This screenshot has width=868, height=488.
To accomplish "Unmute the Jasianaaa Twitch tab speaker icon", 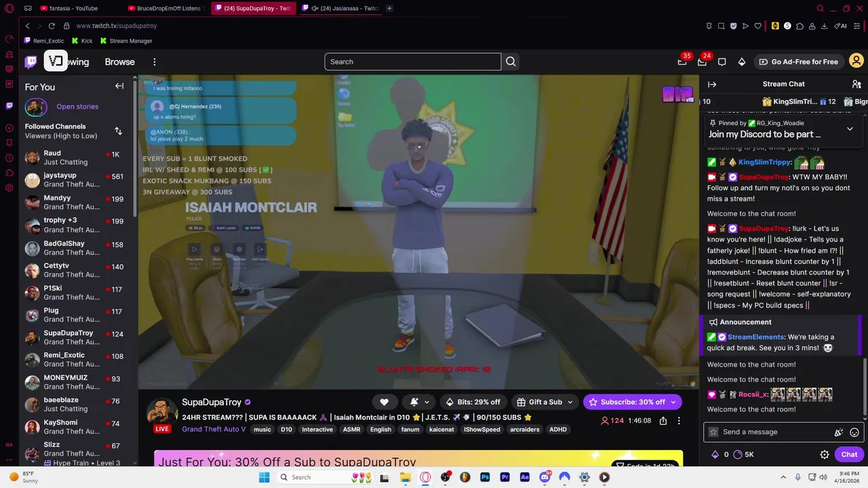I will pos(315,8).
